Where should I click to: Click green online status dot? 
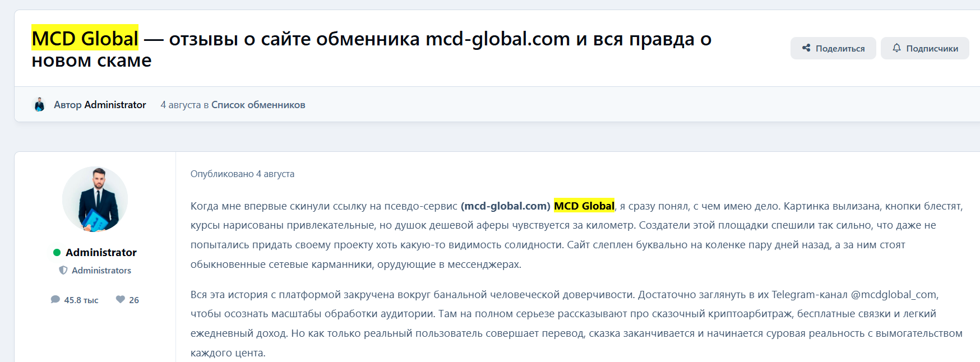(x=57, y=253)
